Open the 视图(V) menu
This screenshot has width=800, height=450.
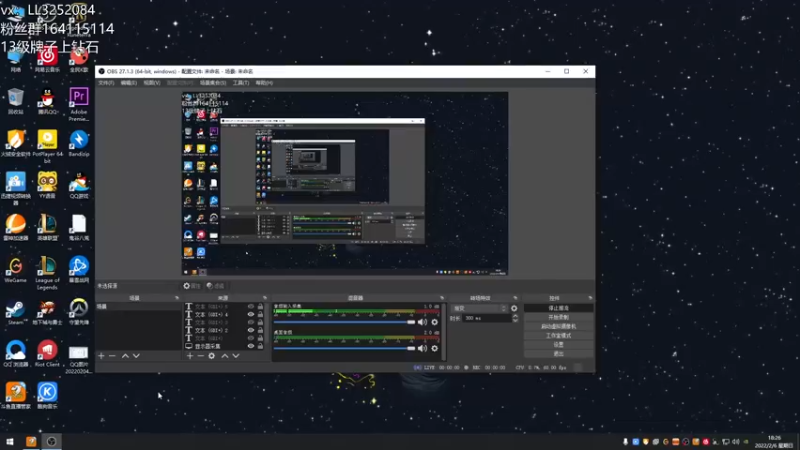coord(152,83)
